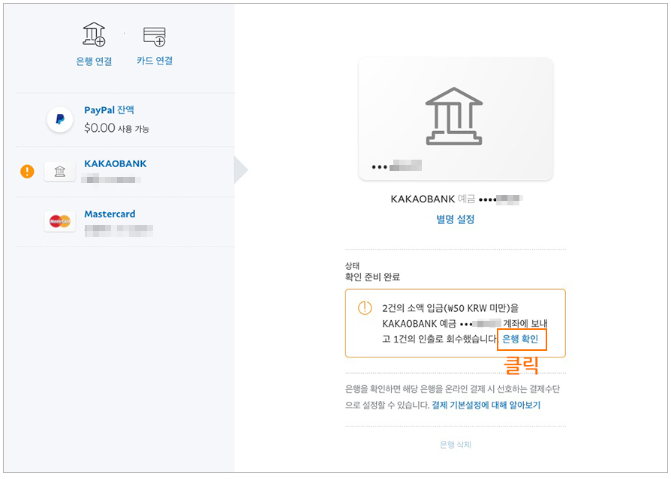Viewport: 671px width, 479px height.
Task: Click the 상태 label
Action: click(353, 266)
